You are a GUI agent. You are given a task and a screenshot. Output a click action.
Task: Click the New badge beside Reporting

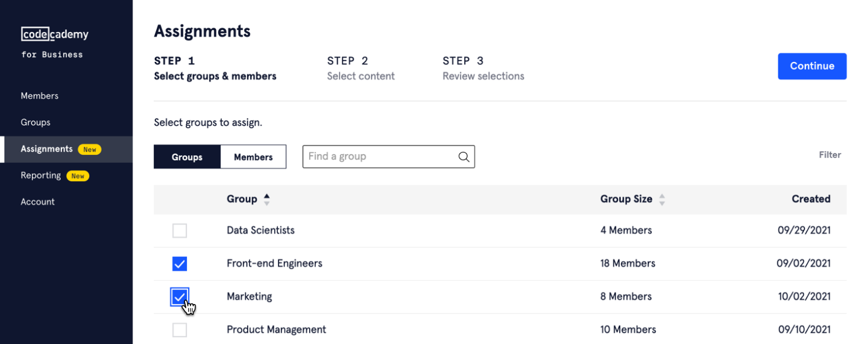(x=77, y=176)
